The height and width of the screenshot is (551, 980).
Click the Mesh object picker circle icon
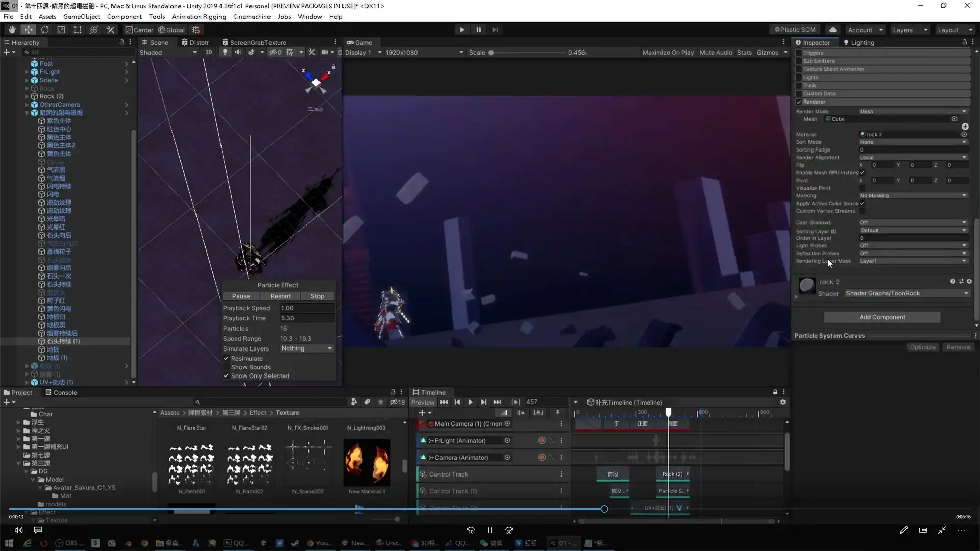point(955,119)
